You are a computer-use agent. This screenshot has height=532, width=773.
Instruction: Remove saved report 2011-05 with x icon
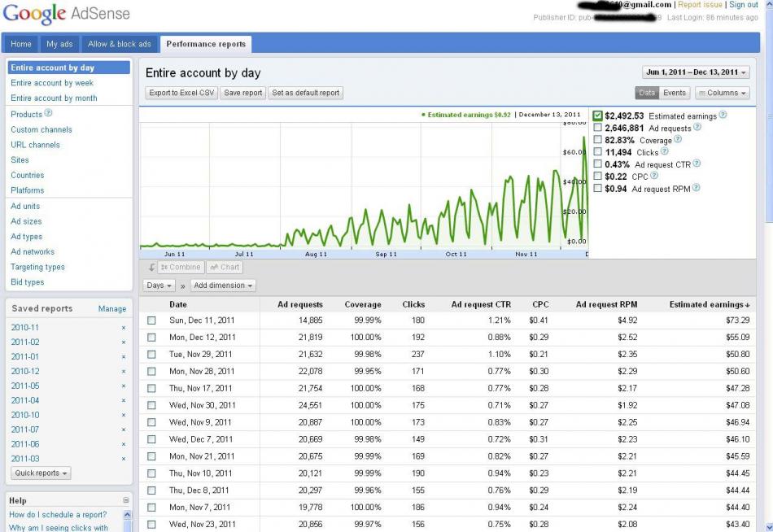(124, 386)
